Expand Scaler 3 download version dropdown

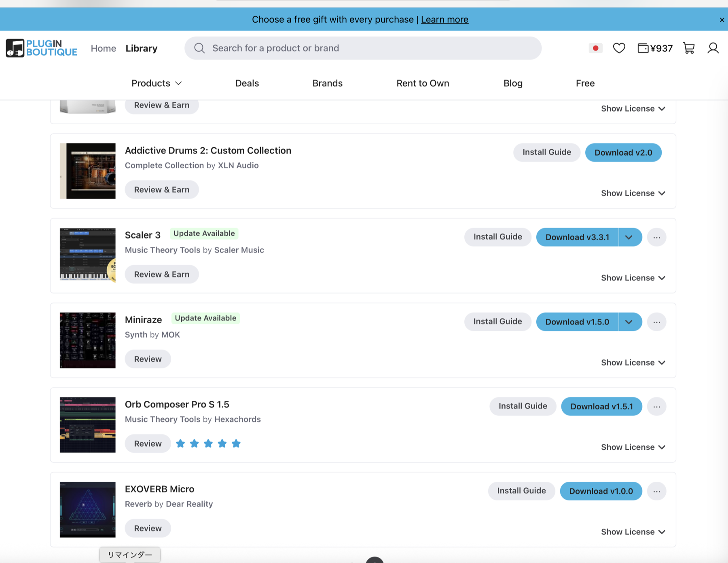630,237
